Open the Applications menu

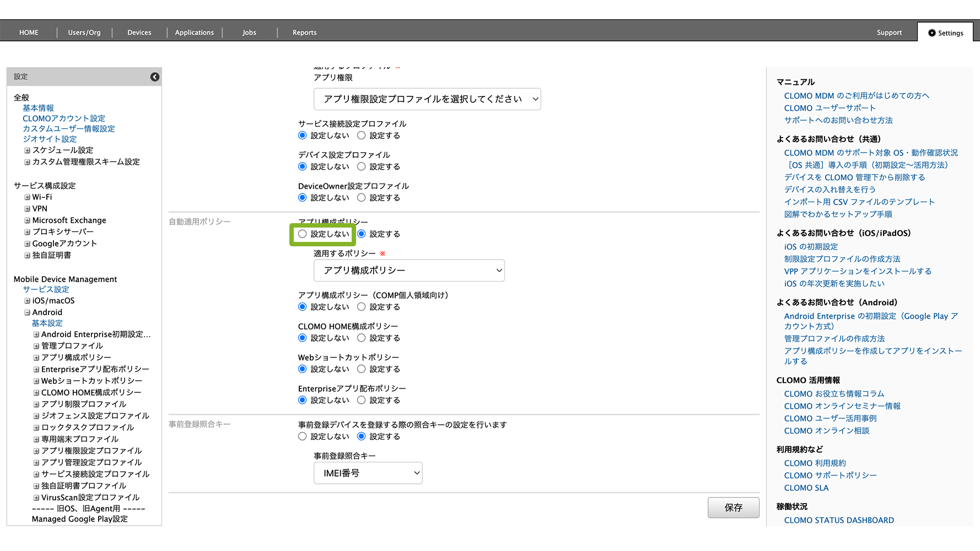point(194,33)
